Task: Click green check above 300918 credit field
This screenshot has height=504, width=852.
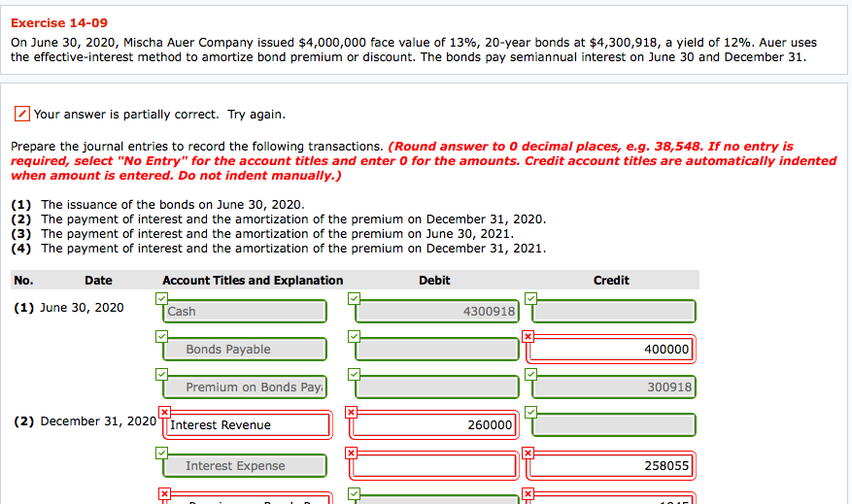Action: [x=530, y=374]
